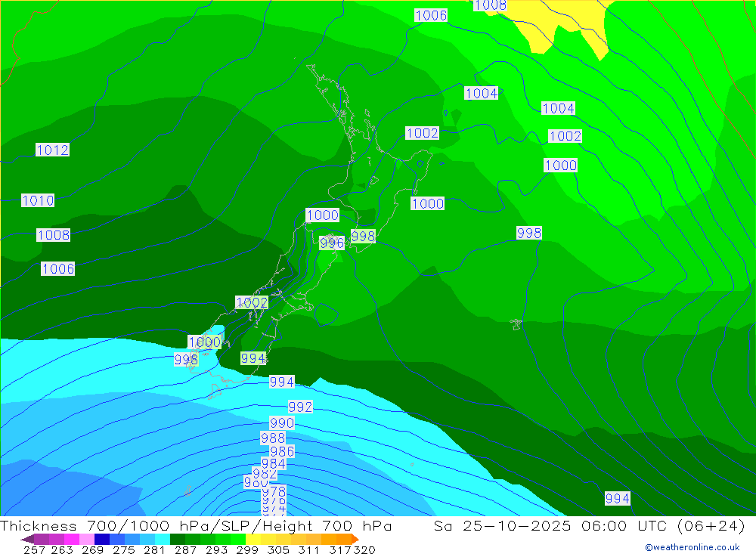Select the light pink legend swatch
Viewport: 756px width, 554px height.
click(87, 539)
